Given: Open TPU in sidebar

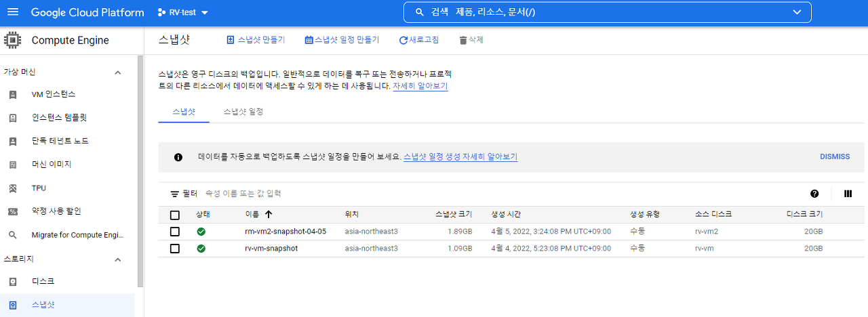Looking at the screenshot, I should tap(39, 188).
